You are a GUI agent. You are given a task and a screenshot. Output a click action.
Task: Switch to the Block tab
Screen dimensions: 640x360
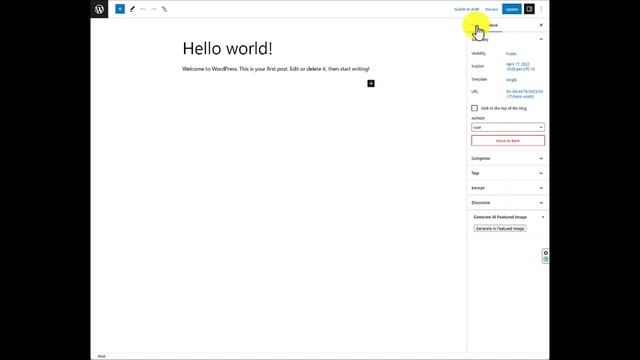tap(494, 25)
